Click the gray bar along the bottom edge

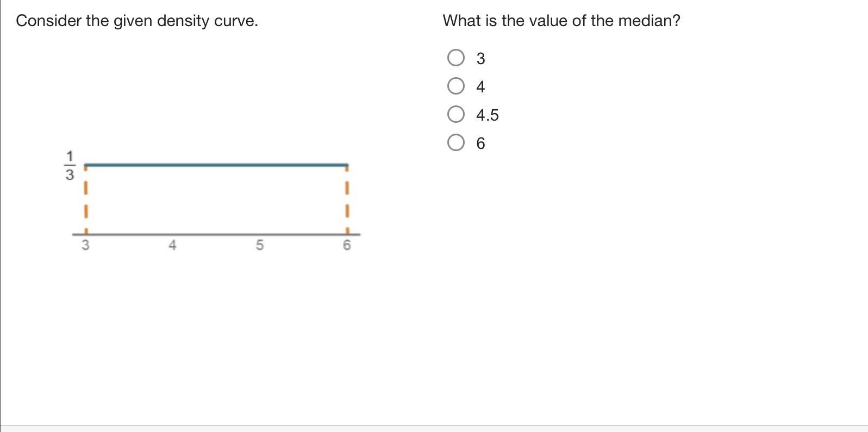[x=434, y=429]
